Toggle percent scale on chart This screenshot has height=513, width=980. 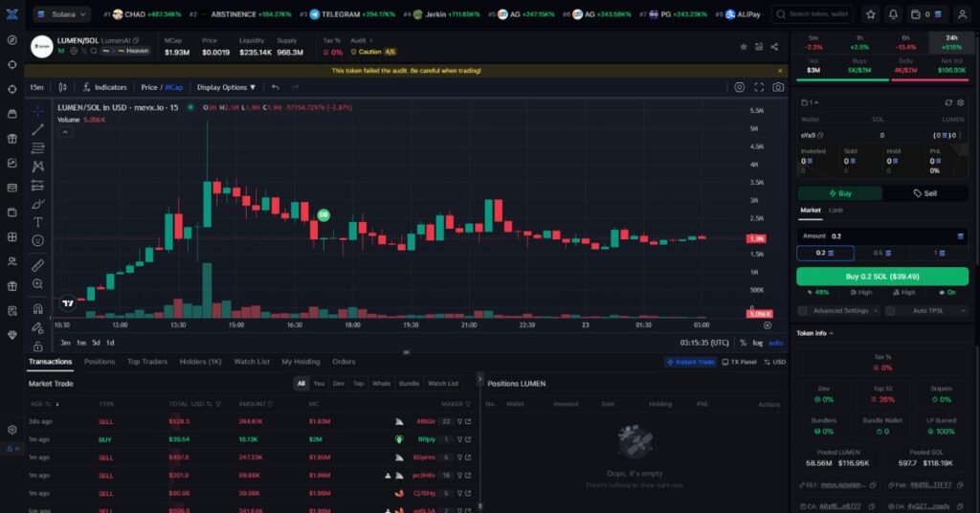coord(743,343)
